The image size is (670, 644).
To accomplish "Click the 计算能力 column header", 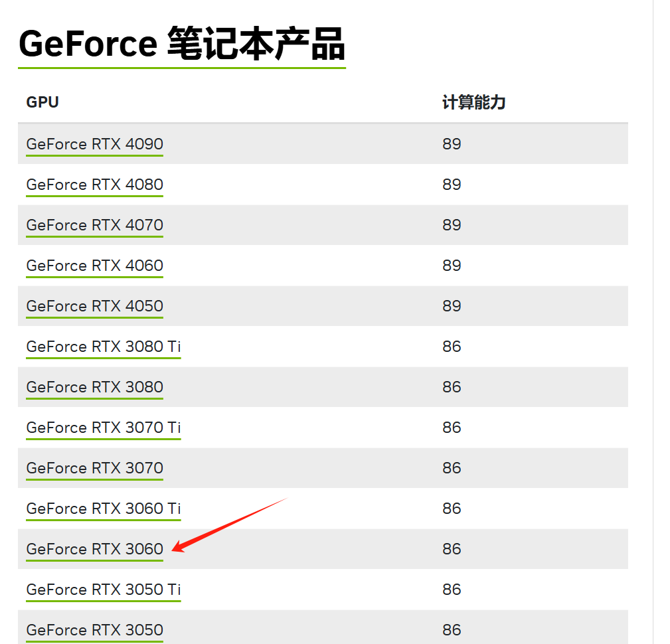I will click(x=473, y=102).
